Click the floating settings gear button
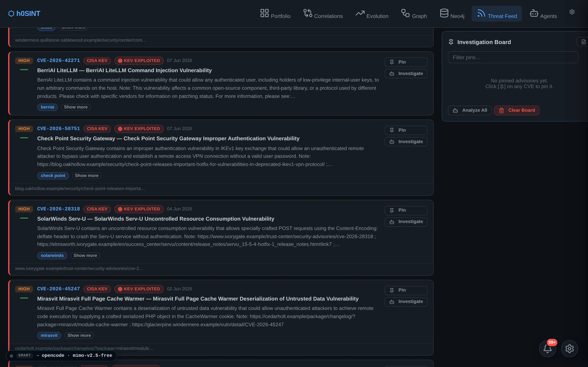The height and width of the screenshot is (367, 588). [x=569, y=349]
